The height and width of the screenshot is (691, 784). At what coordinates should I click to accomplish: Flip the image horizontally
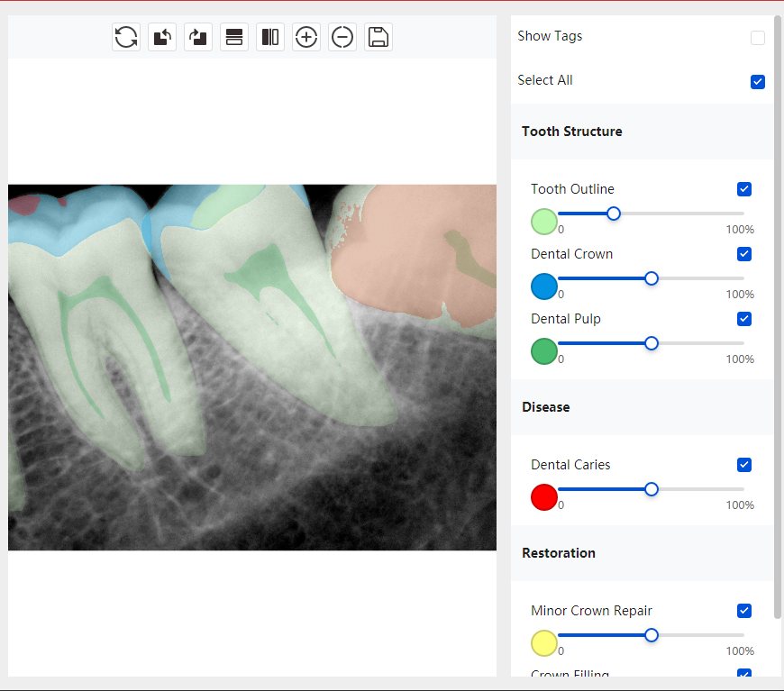pos(270,37)
